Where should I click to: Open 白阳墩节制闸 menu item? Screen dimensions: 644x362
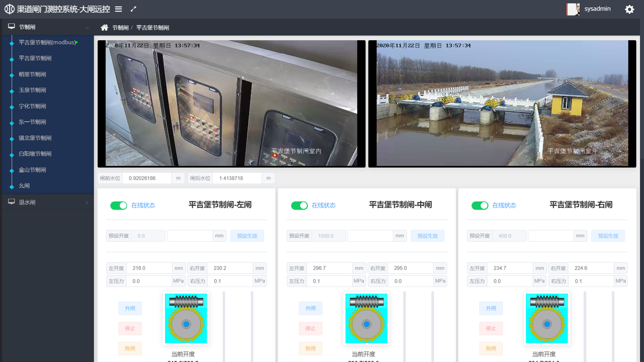(35, 154)
